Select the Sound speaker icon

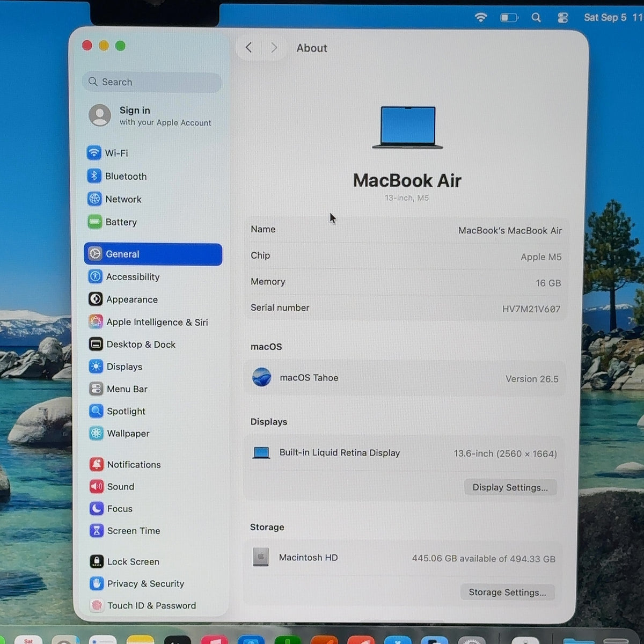coord(97,486)
